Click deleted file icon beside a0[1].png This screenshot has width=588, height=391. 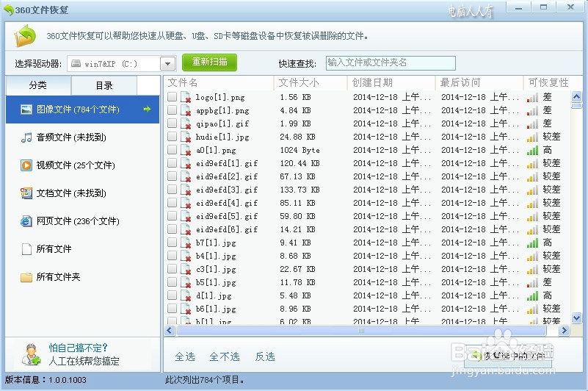click(186, 150)
